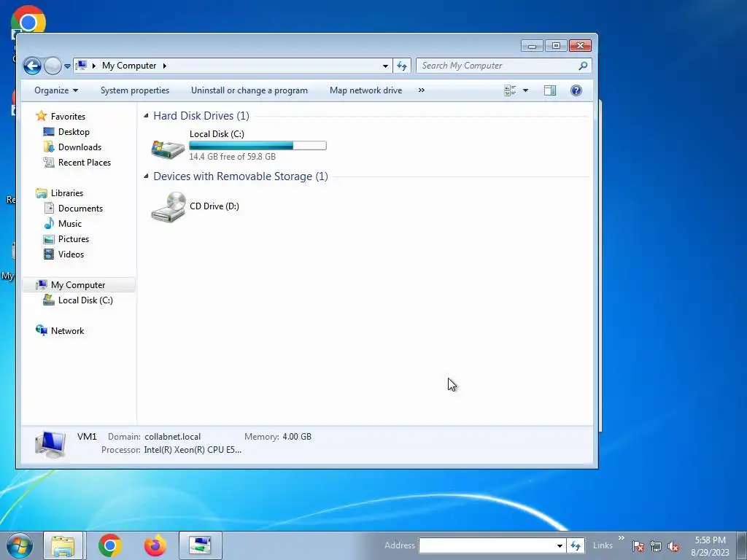747x560 pixels.
Task: Open the view options dropdown arrow
Action: [x=525, y=90]
